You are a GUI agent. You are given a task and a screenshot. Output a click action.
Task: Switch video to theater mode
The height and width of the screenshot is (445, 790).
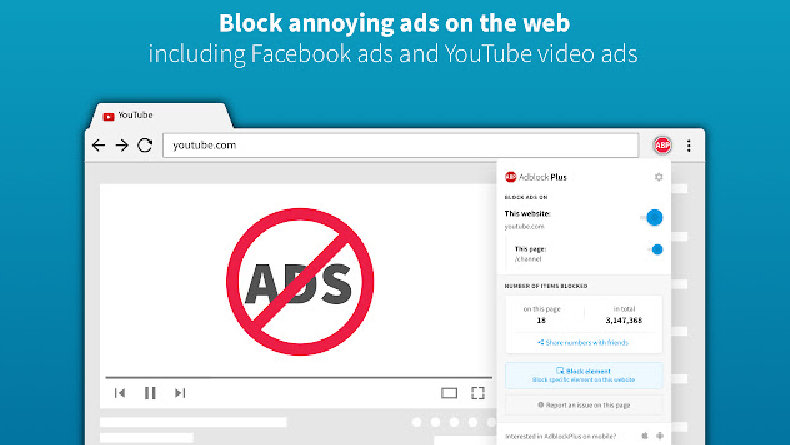click(449, 393)
